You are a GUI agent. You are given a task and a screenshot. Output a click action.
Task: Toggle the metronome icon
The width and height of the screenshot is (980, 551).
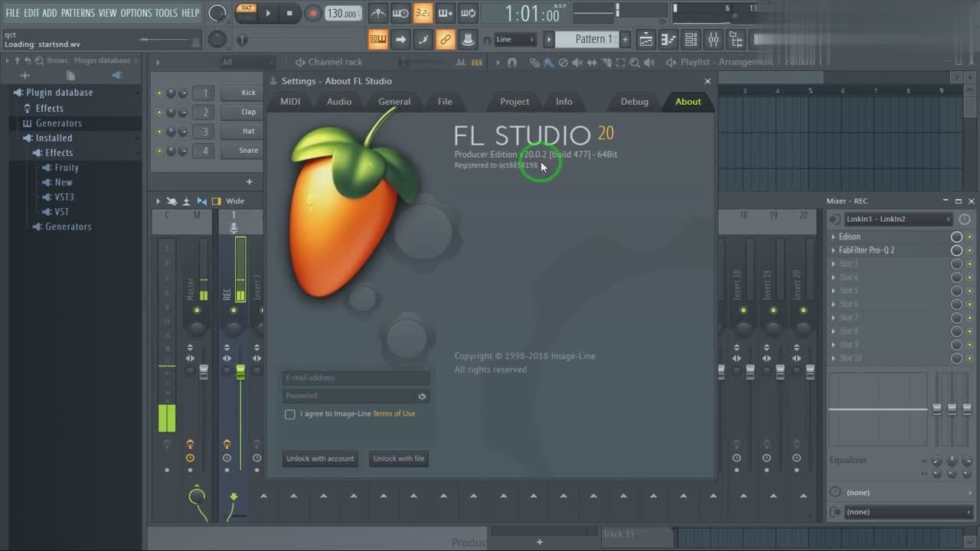click(x=377, y=13)
